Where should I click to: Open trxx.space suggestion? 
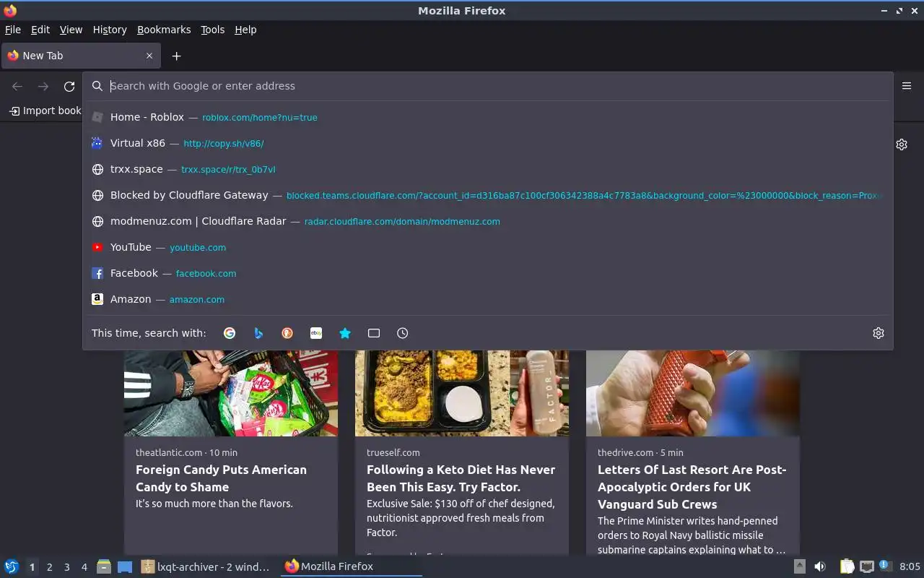(488, 169)
